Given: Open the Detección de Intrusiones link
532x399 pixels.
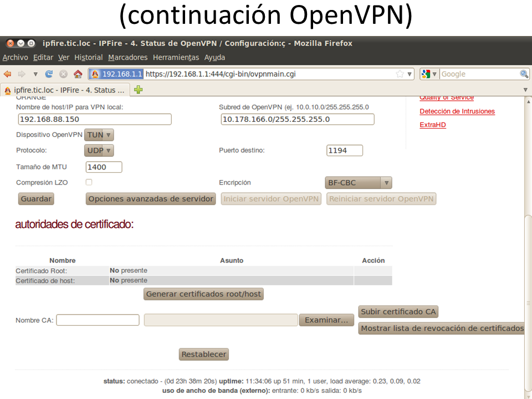Looking at the screenshot, I should (457, 111).
